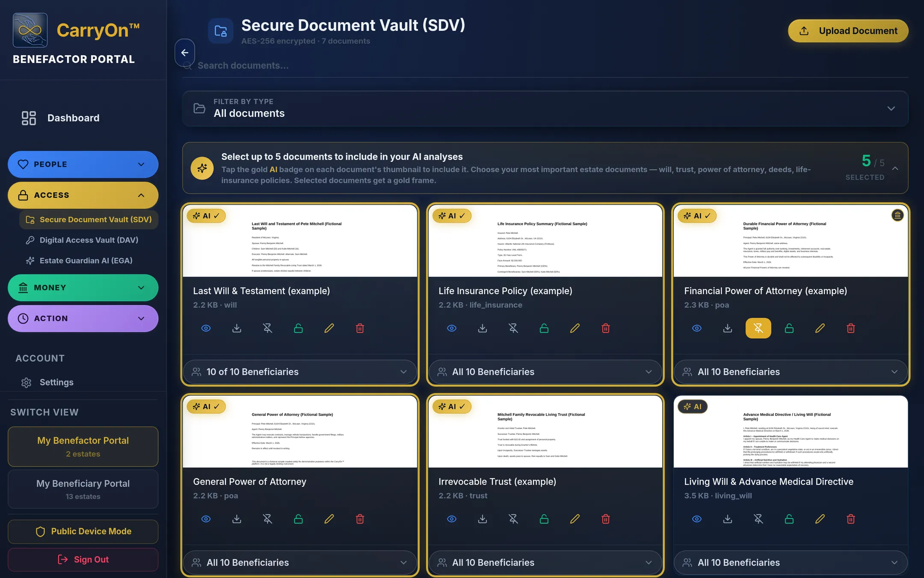Toggle AI badge on Life Insurance Policy thumbnail

coord(452,216)
